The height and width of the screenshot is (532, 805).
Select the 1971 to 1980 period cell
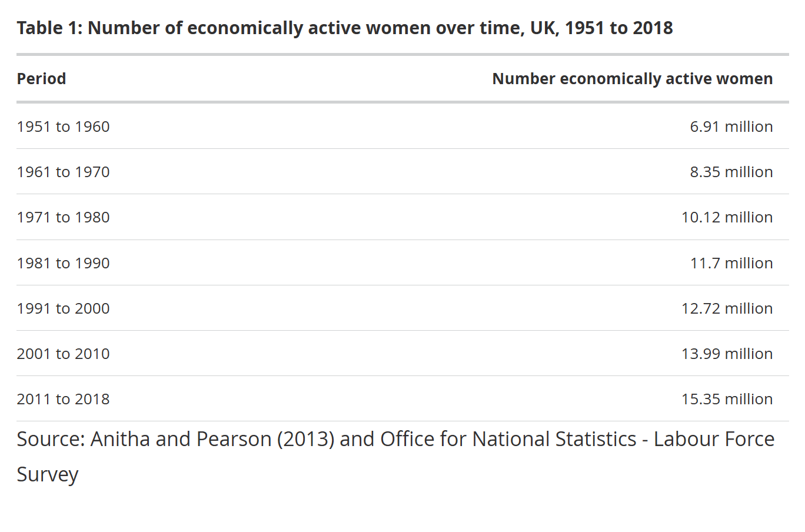pos(63,217)
